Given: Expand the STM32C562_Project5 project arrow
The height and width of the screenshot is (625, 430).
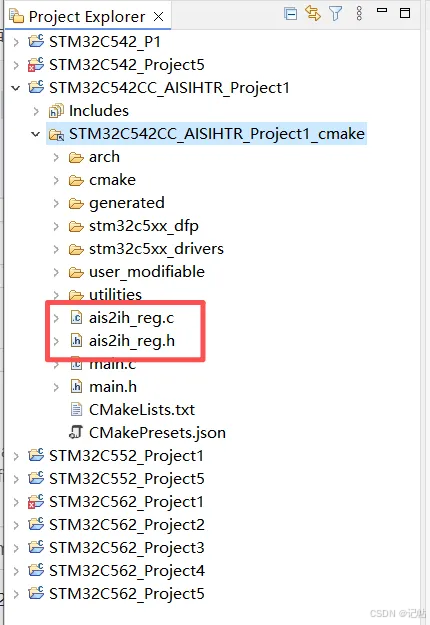Looking at the screenshot, I should click(x=16, y=594).
